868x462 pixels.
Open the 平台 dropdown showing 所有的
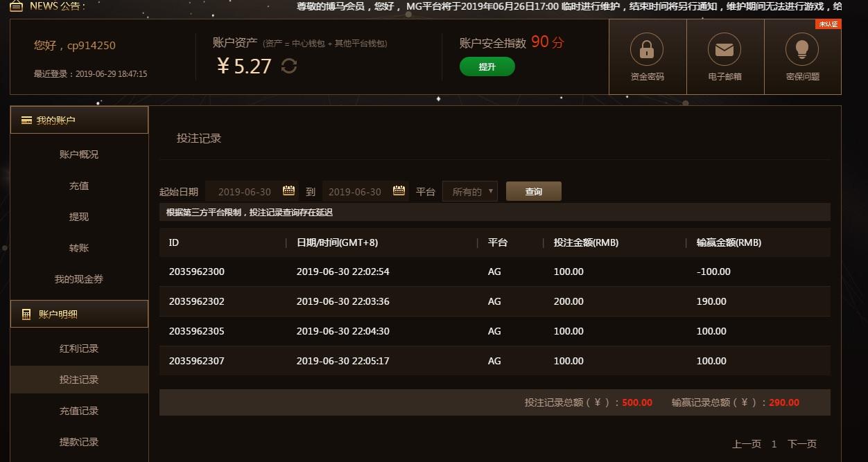click(x=469, y=190)
